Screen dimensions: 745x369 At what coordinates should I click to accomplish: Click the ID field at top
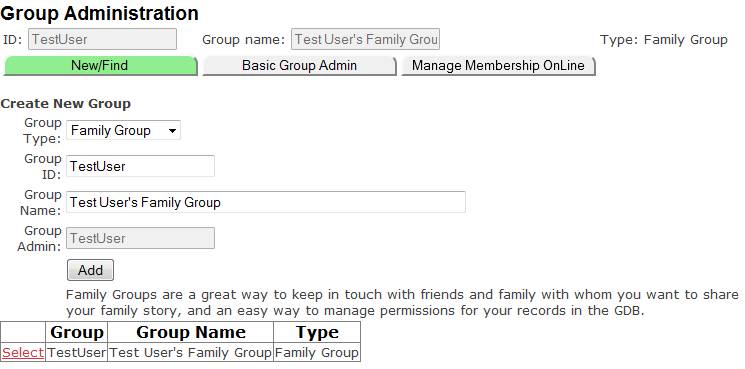103,39
